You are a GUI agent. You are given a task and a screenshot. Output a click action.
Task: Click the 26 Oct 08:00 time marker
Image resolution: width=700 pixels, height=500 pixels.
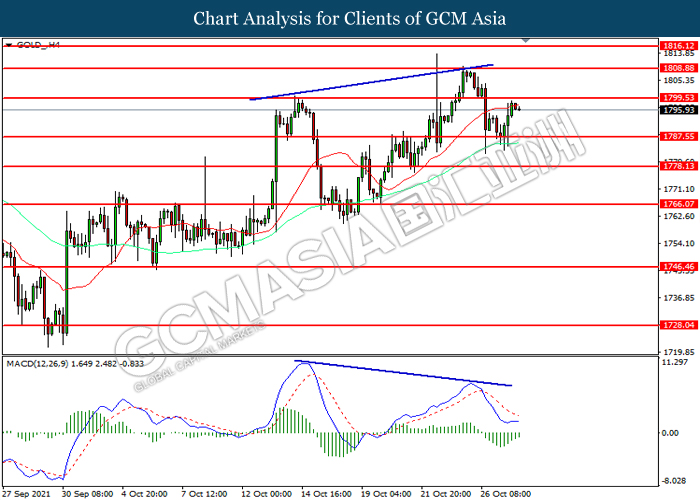coord(505,494)
